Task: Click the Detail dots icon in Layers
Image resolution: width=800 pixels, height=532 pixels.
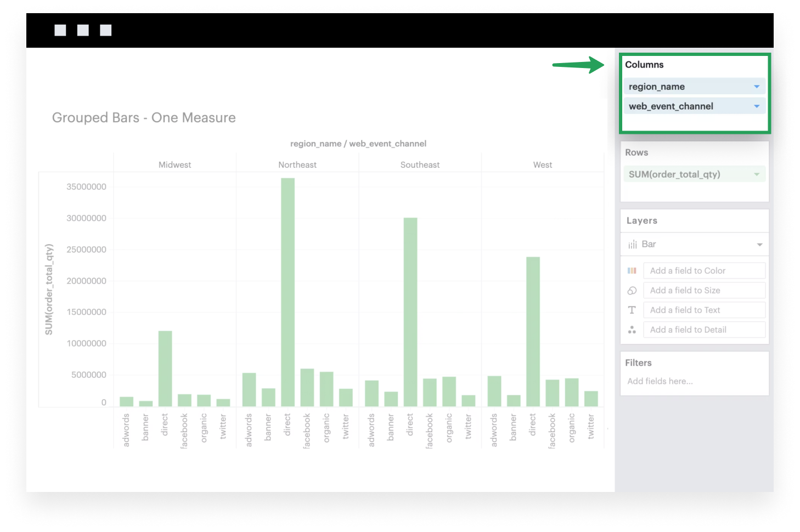Action: tap(632, 330)
